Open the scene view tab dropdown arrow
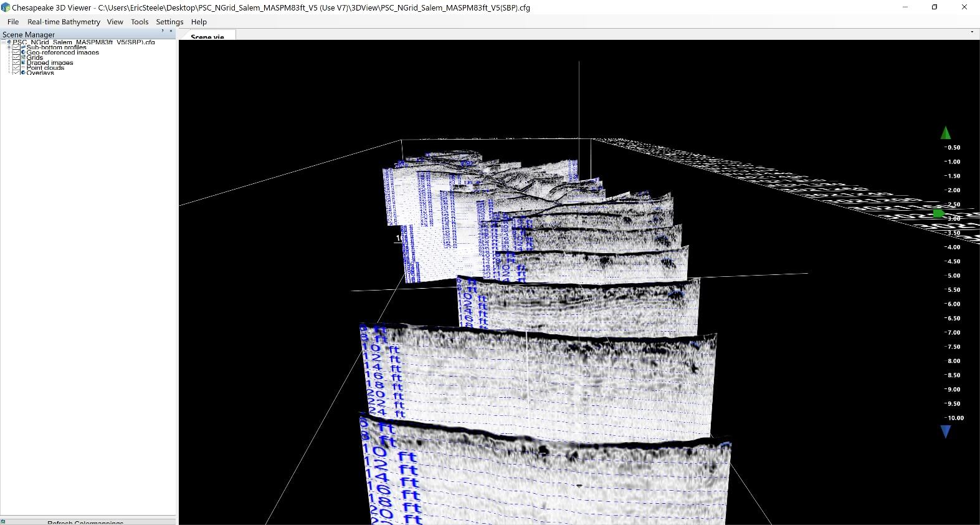 tap(972, 32)
